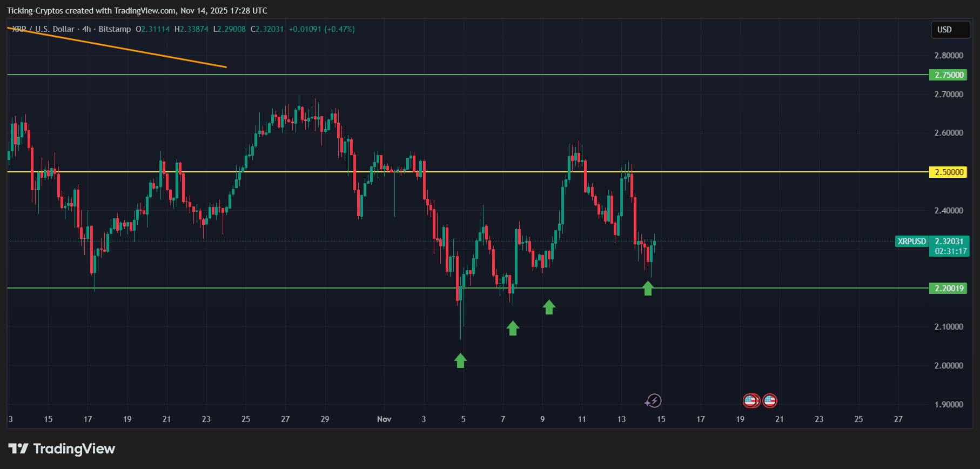The height and width of the screenshot is (469, 980).
Task: Select the green arrow touching the 2.20 line
Action: (648, 289)
